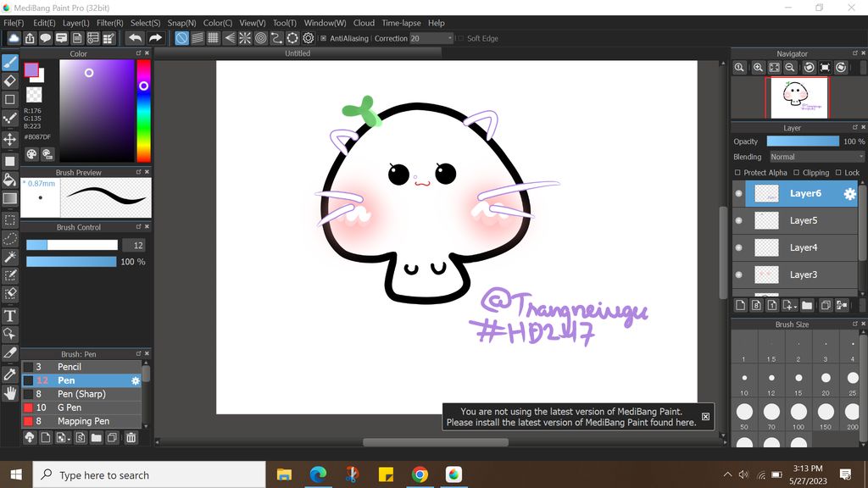
Task: Open the Blending mode dropdown
Action: pos(815,157)
